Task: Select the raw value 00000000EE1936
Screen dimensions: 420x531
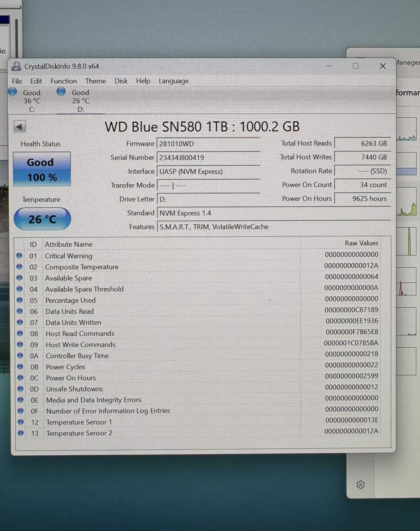Action: tap(352, 321)
